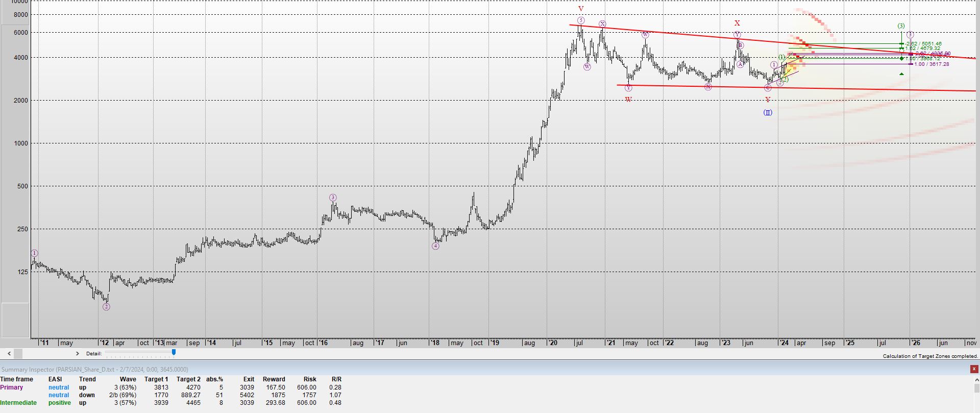This screenshot has height=413, width=980.
Task: Click the blue (II) wave label
Action: [768, 112]
